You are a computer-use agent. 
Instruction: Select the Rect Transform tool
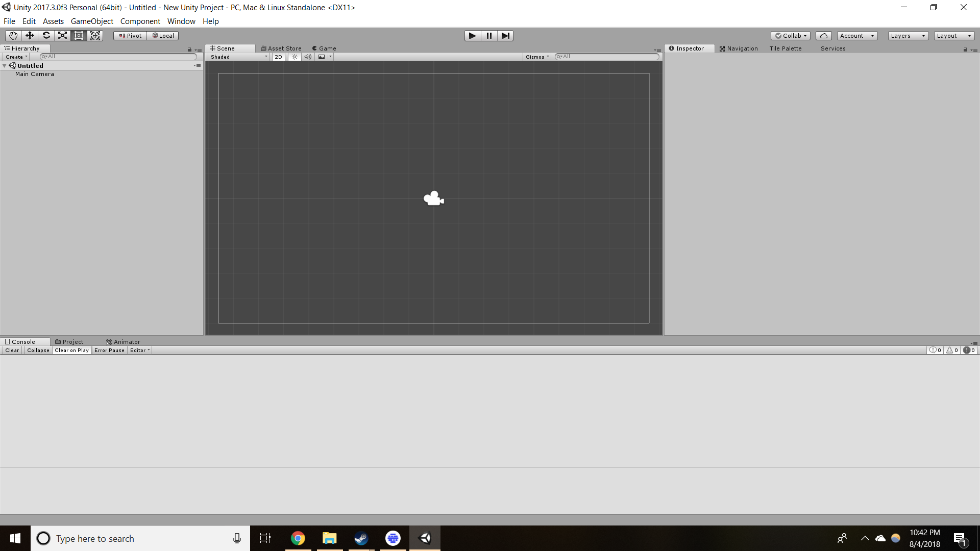click(79, 36)
